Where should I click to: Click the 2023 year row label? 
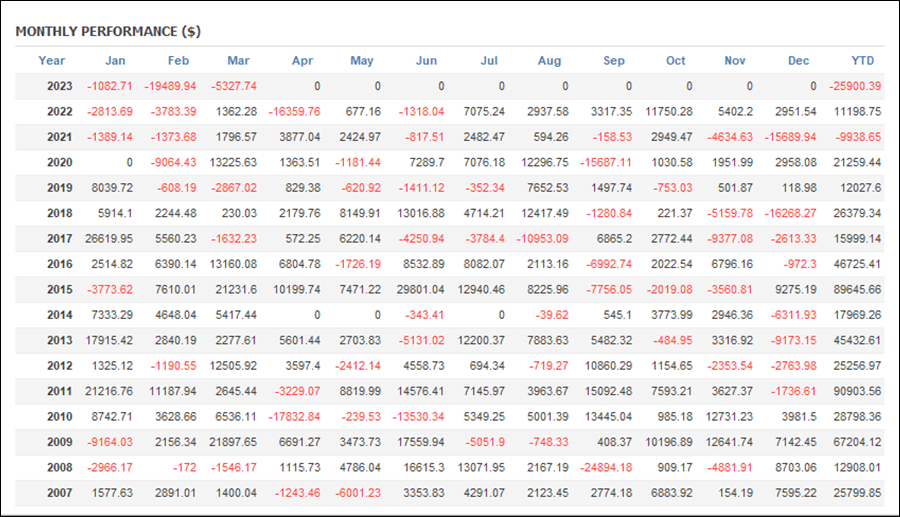coord(60,86)
